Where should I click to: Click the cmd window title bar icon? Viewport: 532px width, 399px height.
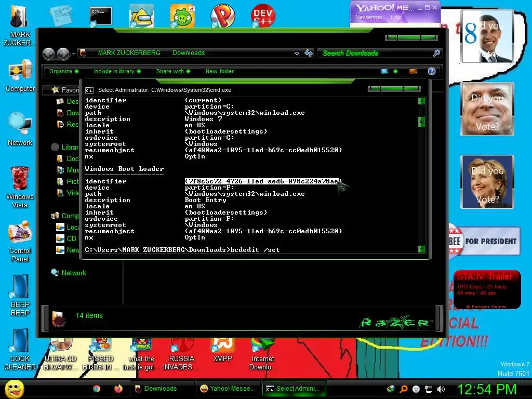[x=89, y=90]
